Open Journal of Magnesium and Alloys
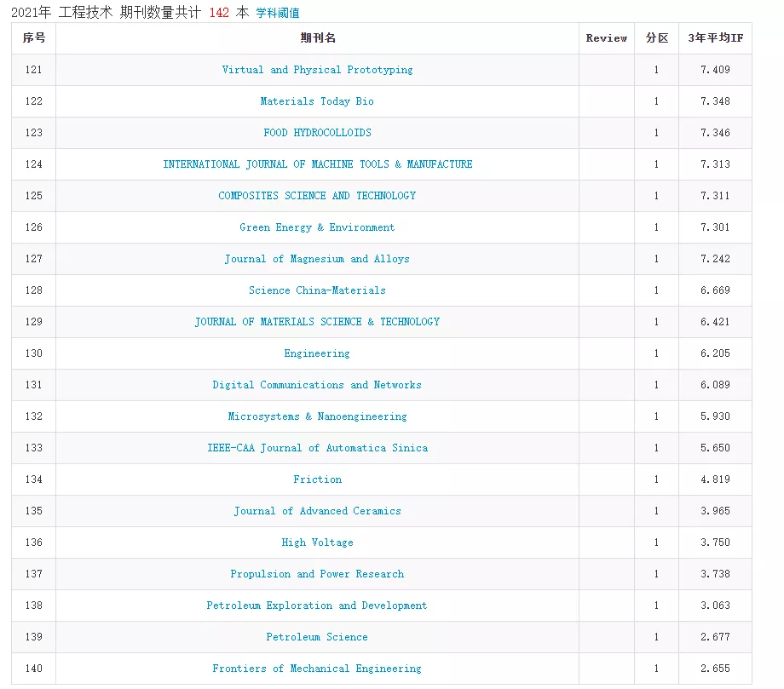 317,259
